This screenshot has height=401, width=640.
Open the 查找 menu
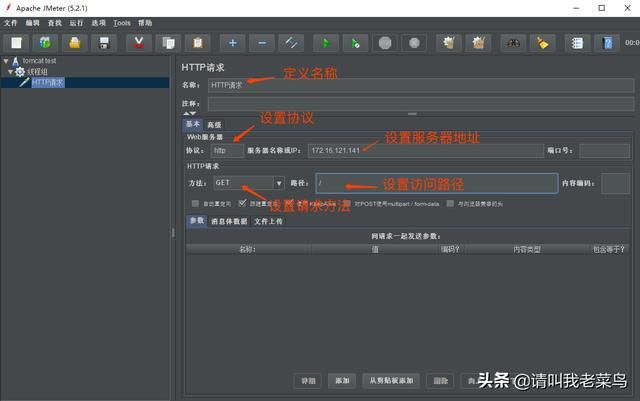[x=55, y=23]
